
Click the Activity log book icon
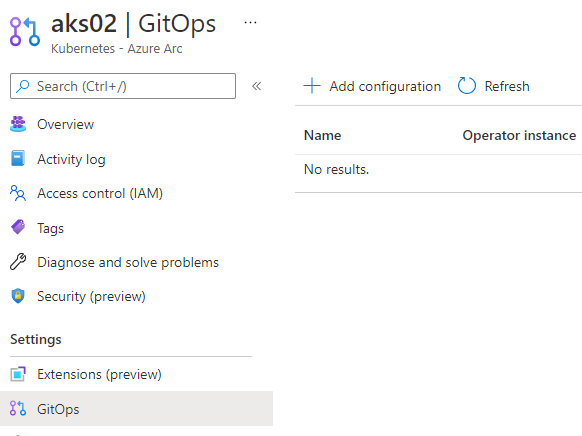pos(18,158)
